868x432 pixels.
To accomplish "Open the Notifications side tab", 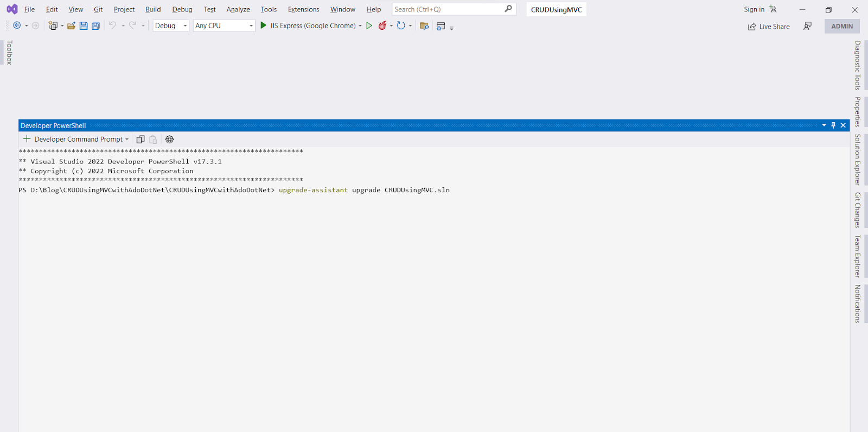I will [858, 304].
